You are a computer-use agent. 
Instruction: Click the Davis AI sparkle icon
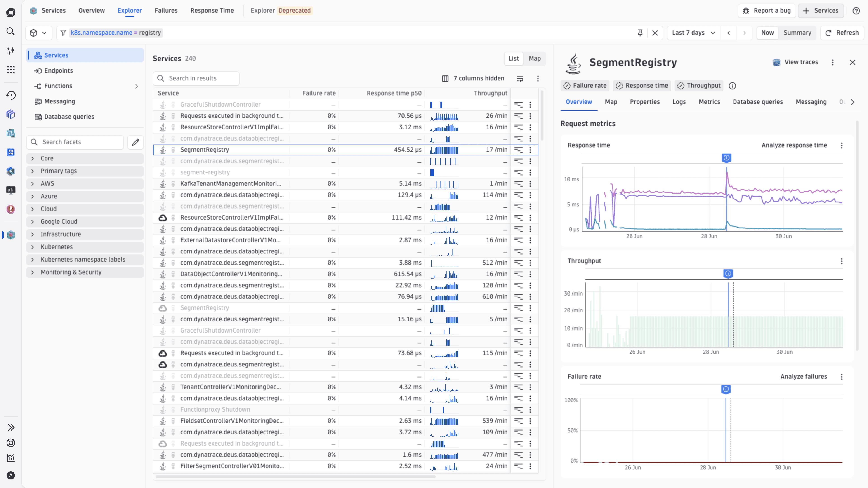(x=11, y=51)
